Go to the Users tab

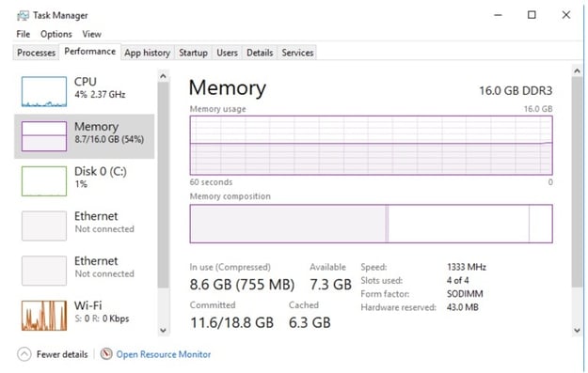click(227, 53)
